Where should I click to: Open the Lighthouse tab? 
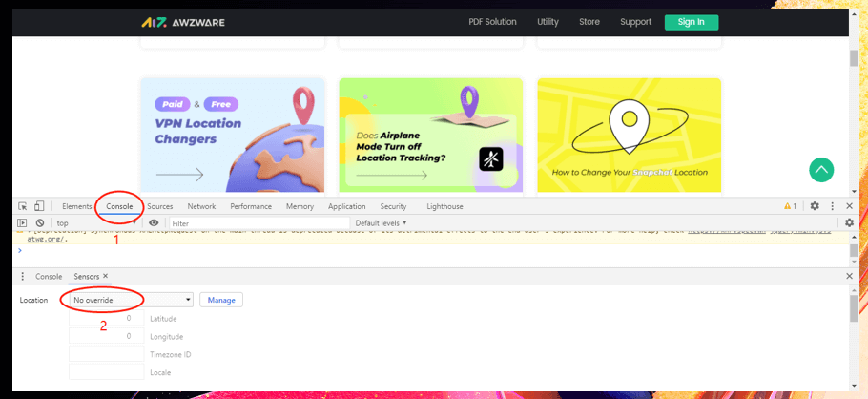pyautogui.click(x=445, y=206)
